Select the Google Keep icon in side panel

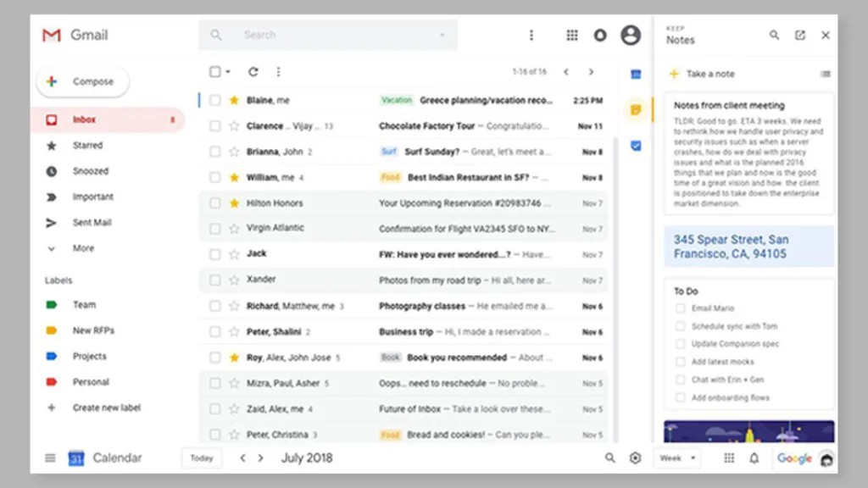tap(634, 109)
